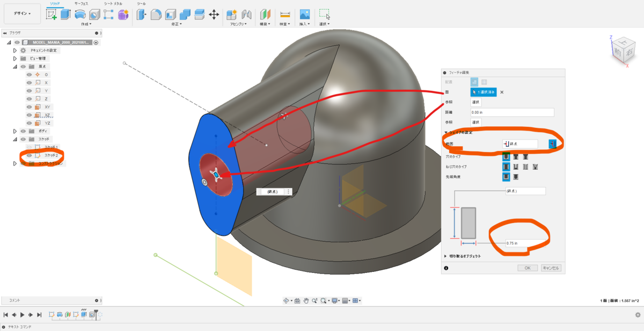Select the New Component icon
The width and height of the screenshot is (644, 331).
pyautogui.click(x=232, y=15)
